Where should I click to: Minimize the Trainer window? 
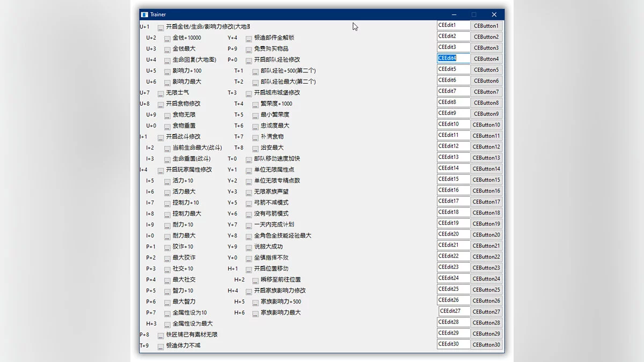[x=454, y=14]
